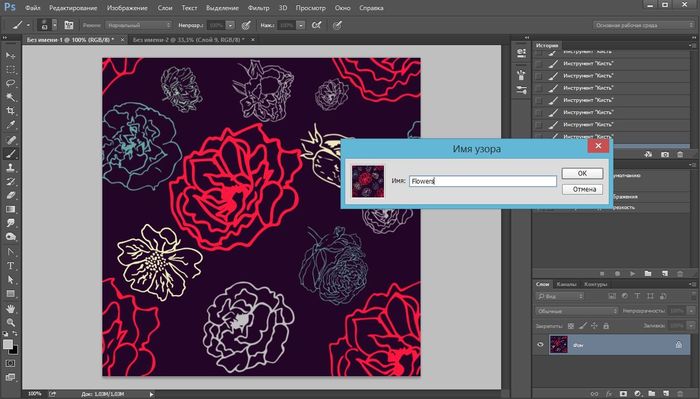Switch to the Контуры tab
This screenshot has height=399, width=700.
596,284
